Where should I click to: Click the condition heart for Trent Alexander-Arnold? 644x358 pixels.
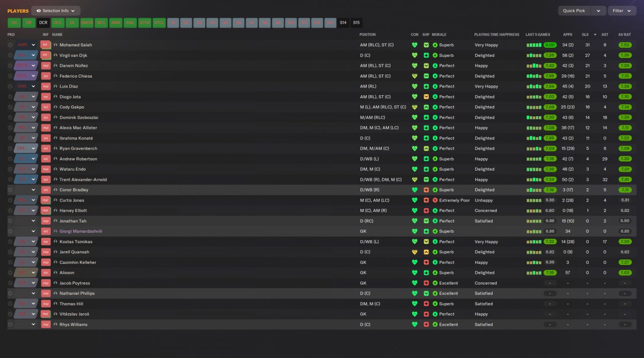pyautogui.click(x=415, y=179)
